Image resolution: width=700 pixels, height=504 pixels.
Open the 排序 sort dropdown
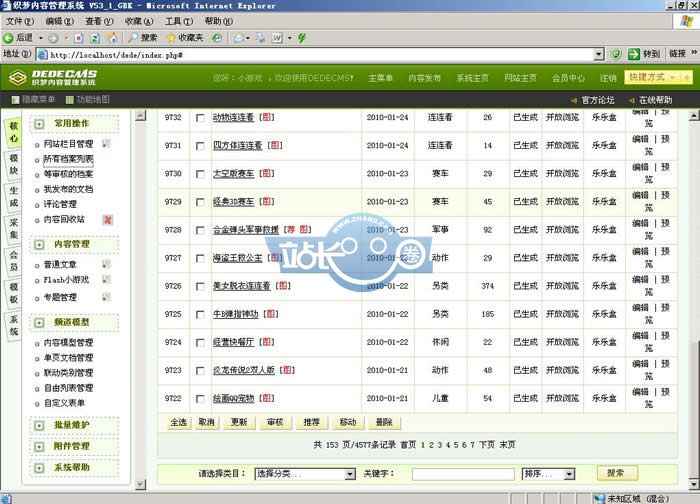tap(548, 474)
